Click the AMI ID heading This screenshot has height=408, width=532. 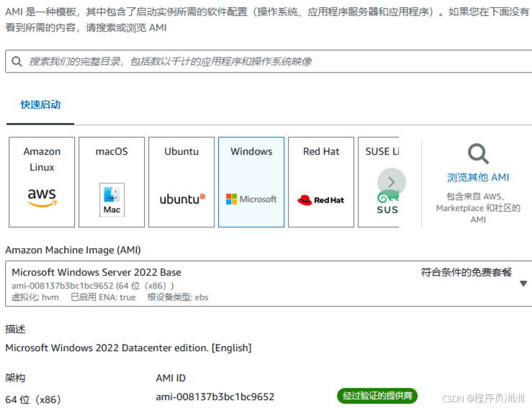click(171, 378)
